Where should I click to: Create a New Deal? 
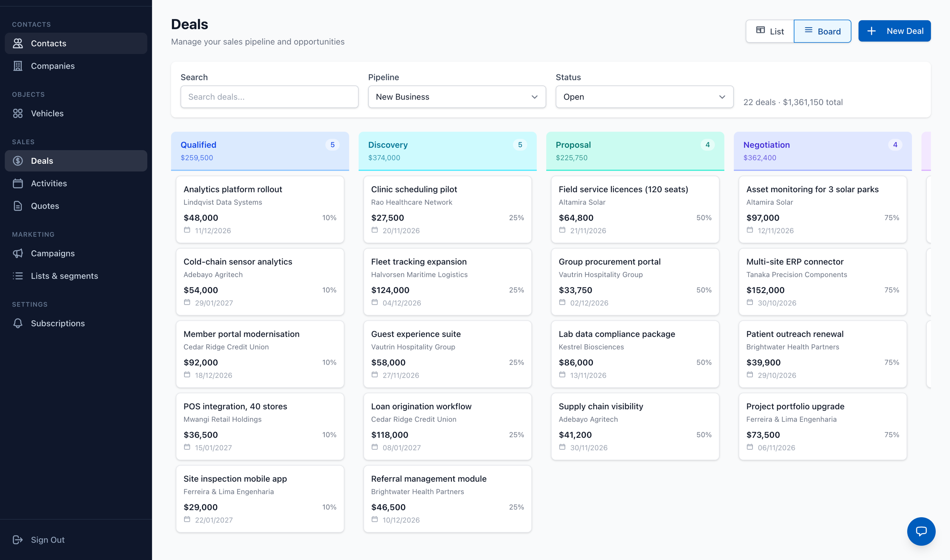pyautogui.click(x=895, y=31)
